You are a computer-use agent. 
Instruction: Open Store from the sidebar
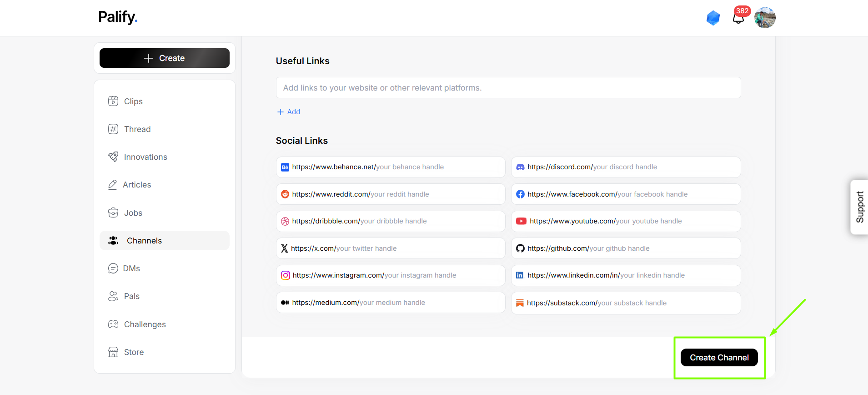[165, 352]
